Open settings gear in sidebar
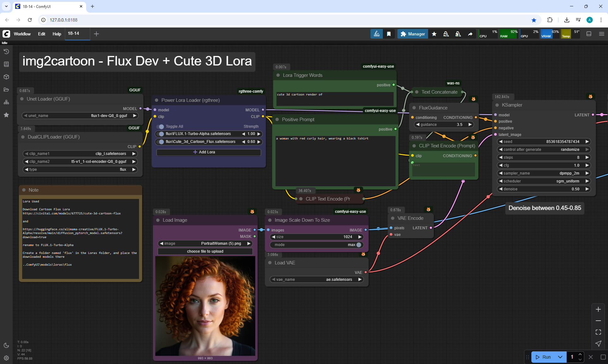Screen dimensions: 608x364 (x=6, y=358)
